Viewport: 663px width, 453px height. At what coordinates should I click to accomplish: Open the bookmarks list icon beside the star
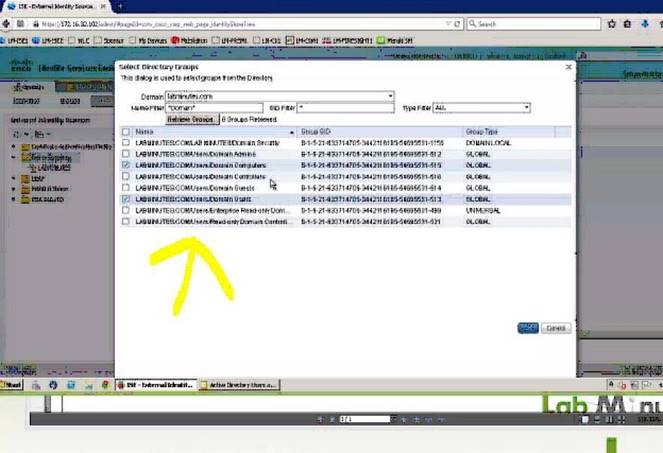627,24
